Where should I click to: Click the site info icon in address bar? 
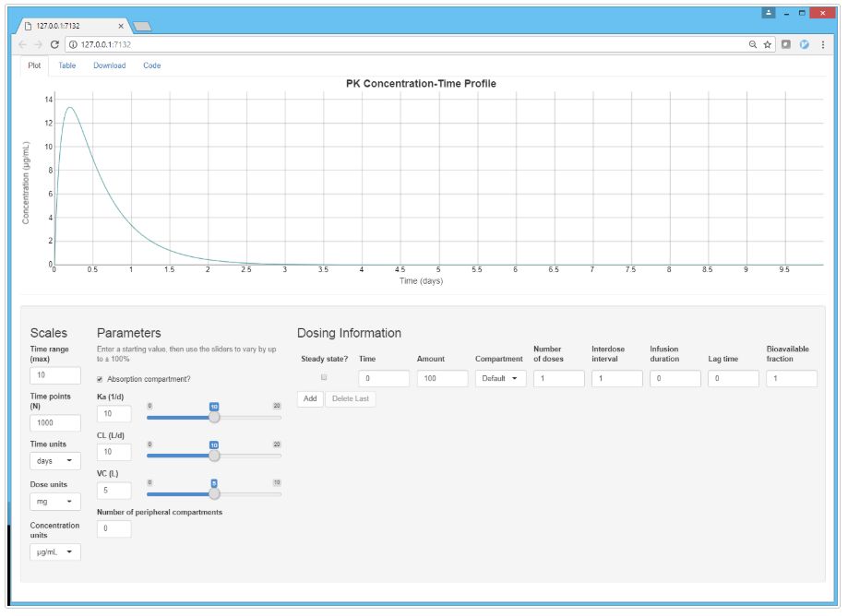(x=73, y=45)
